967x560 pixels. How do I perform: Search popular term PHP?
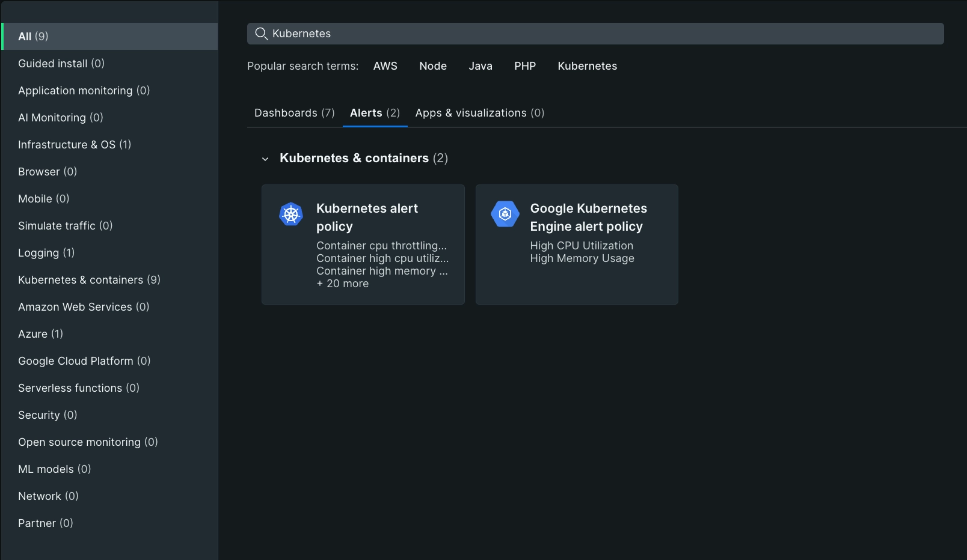tap(525, 66)
